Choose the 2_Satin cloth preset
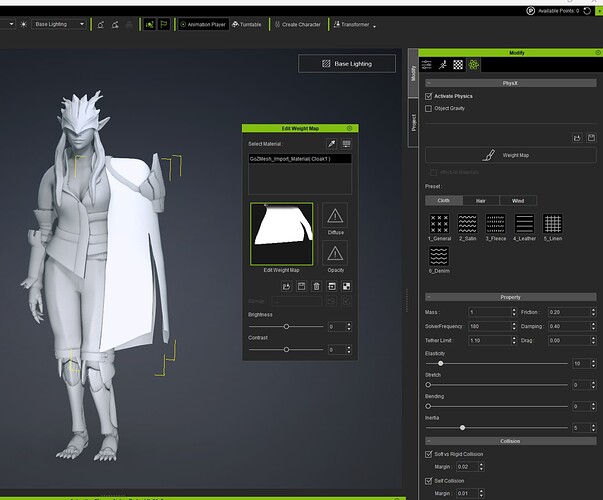Viewport: 603px width, 500px height. pos(467,223)
